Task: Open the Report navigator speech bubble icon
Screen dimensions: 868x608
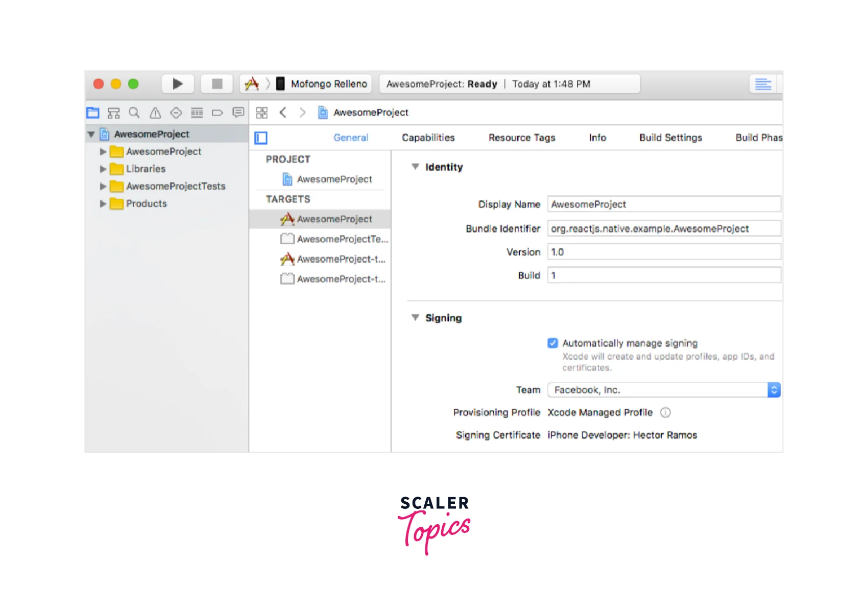Action: [x=238, y=112]
